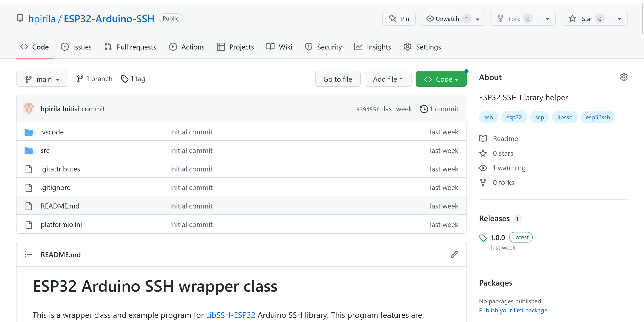Image resolution: width=644 pixels, height=322 pixels.
Task: View commit history via clock icon
Action: [439, 109]
